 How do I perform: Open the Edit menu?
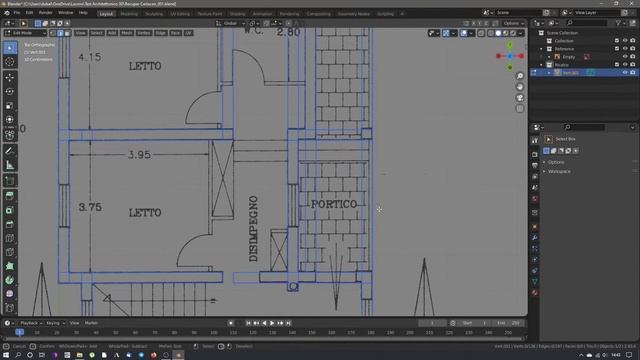pyautogui.click(x=29, y=13)
